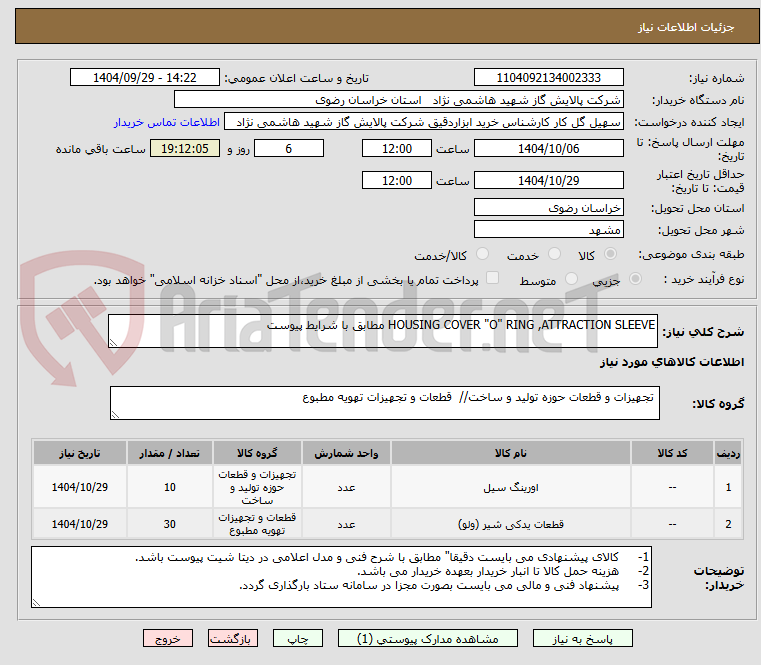Viewport: 761px width, 665px height.
Task: Select the کالا/خدمت radio button
Action: pos(482,254)
